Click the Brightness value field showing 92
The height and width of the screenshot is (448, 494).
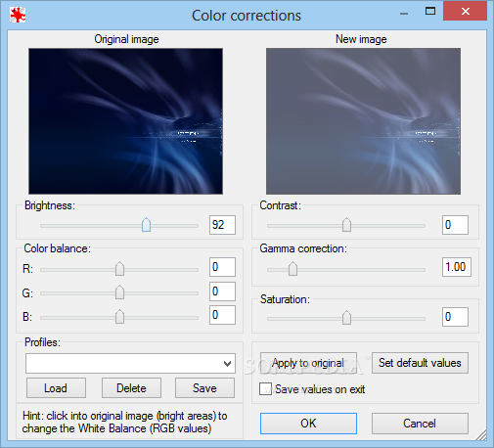point(222,225)
